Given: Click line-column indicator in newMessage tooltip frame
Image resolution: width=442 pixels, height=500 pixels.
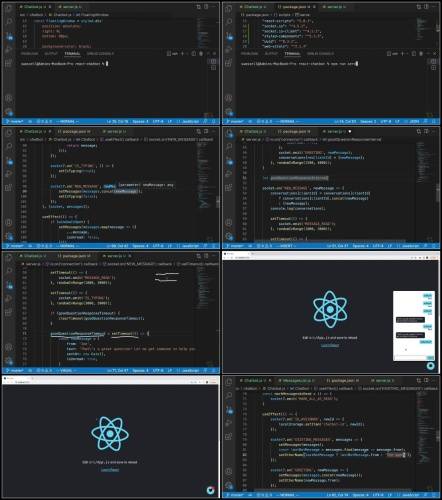Looking at the screenshot, I should (117, 246).
